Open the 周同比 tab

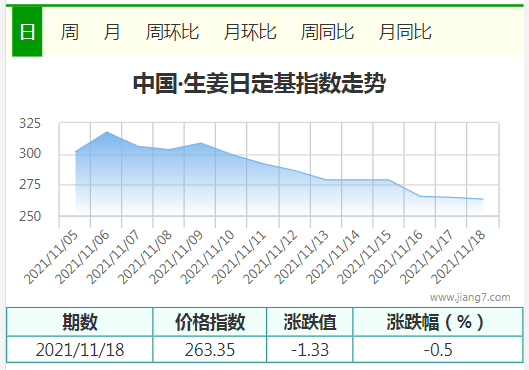tap(327, 32)
